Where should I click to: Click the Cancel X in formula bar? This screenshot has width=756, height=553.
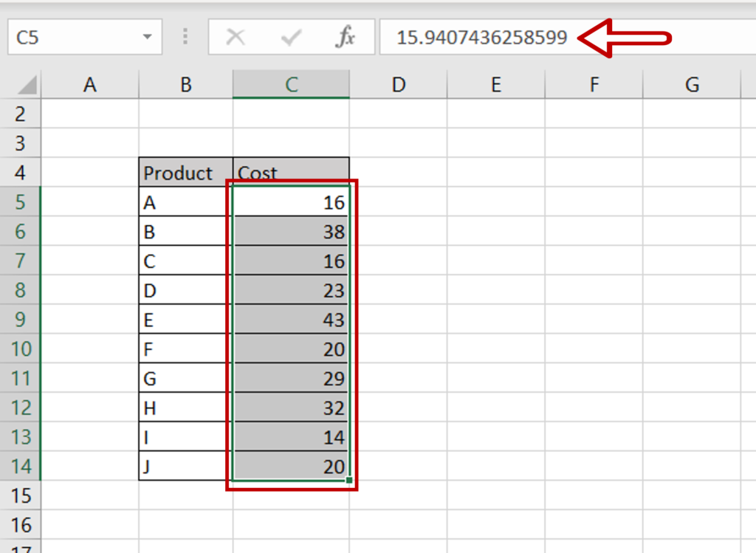236,38
